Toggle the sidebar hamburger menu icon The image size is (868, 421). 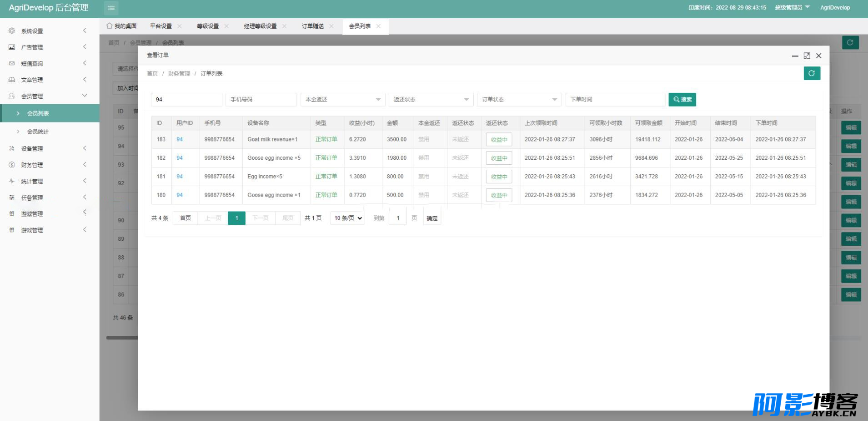click(x=111, y=8)
